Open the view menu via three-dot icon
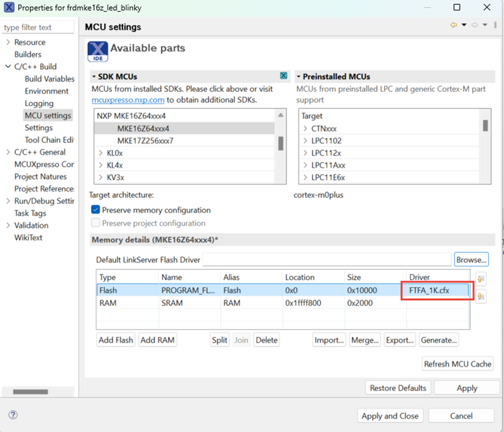Image resolution: width=504 pixels, height=432 pixels. coord(495,24)
